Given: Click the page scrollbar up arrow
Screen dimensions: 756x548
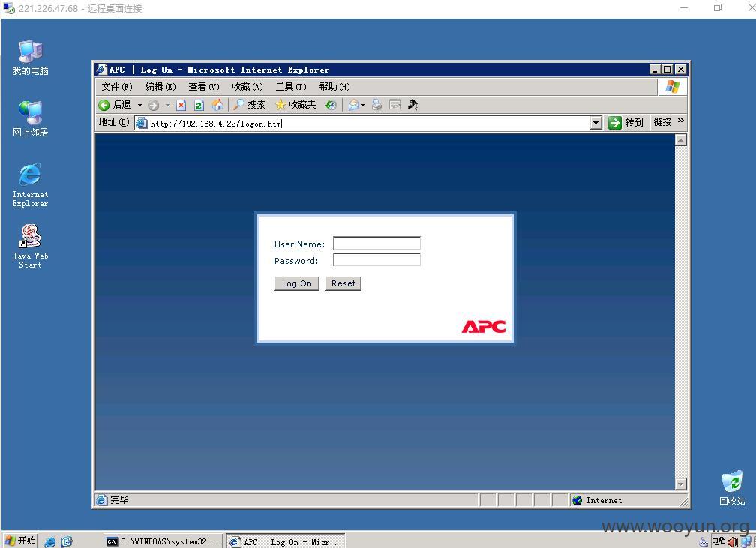Looking at the screenshot, I should click(681, 140).
